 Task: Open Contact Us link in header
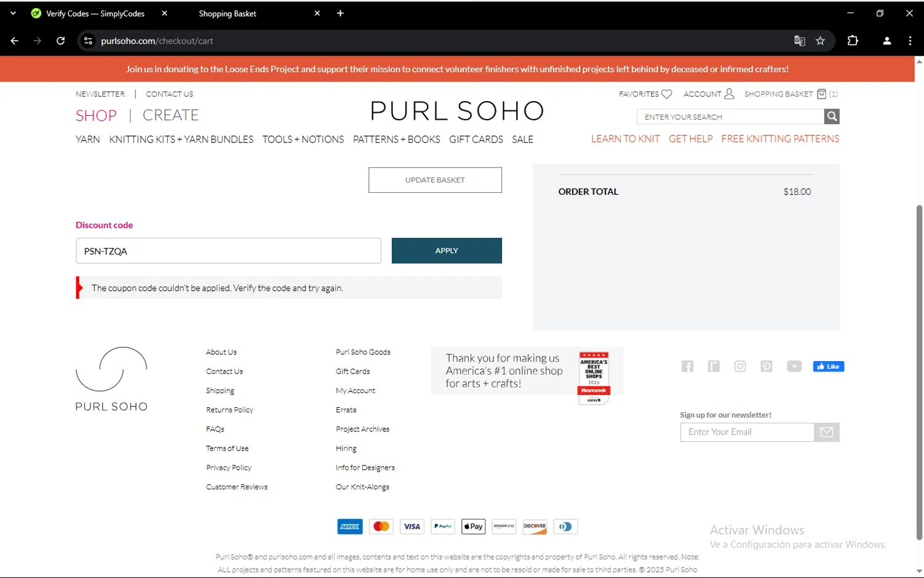pyautogui.click(x=169, y=94)
